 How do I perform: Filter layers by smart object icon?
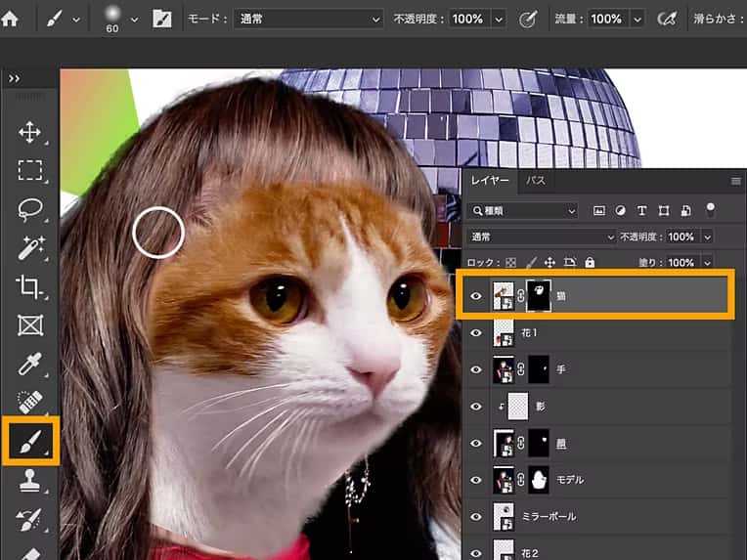[x=685, y=210]
